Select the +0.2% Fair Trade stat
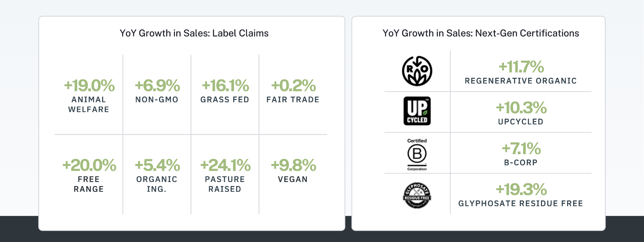The image size is (644, 242). click(293, 90)
